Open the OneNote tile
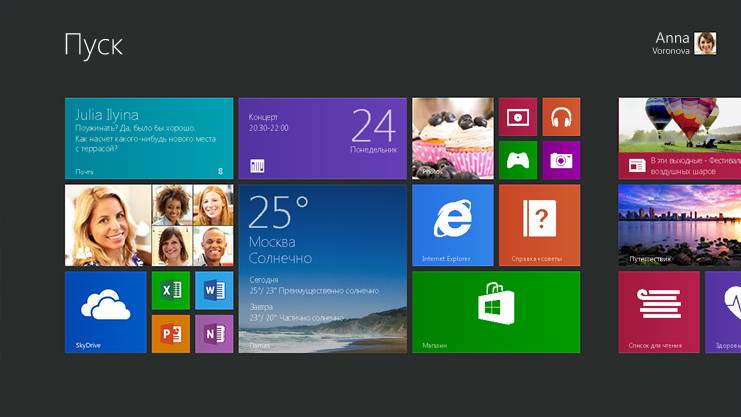The width and height of the screenshot is (741, 417). pos(214,333)
